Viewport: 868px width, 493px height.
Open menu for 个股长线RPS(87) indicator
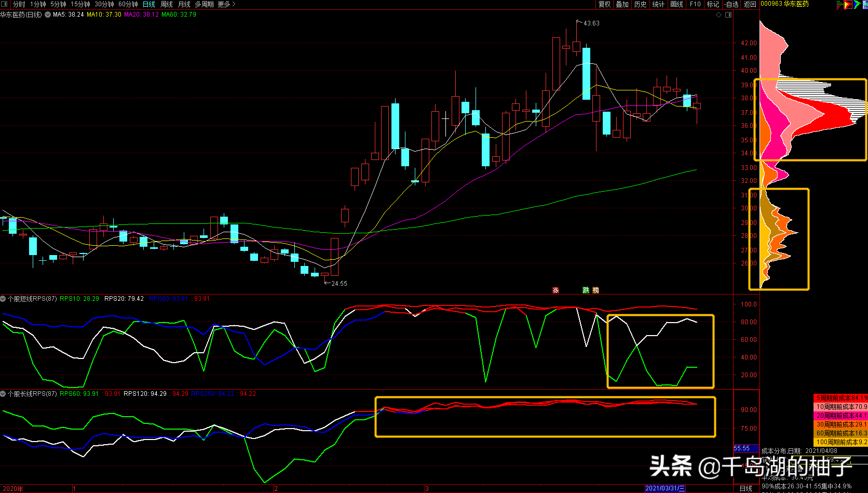(x=3, y=394)
